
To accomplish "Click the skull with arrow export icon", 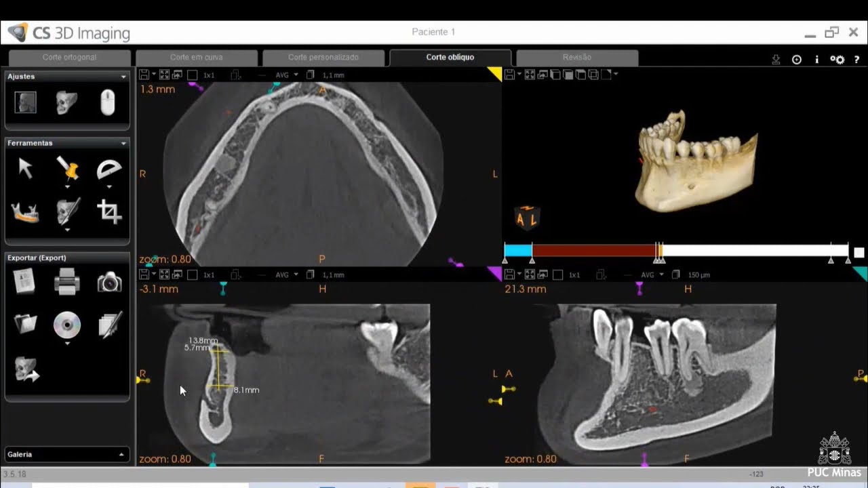I will point(26,370).
